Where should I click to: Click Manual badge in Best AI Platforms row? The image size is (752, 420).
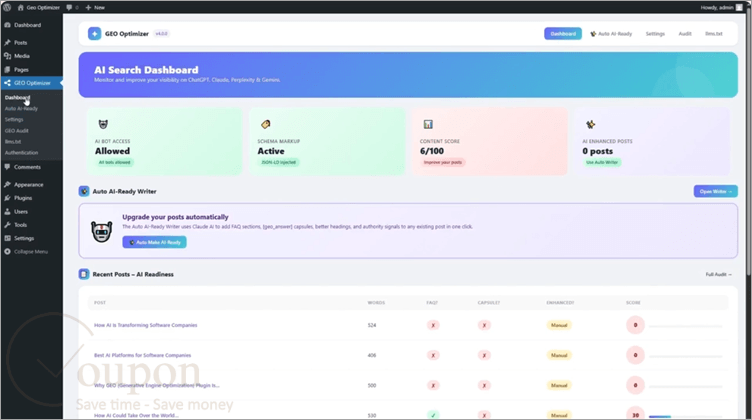[x=559, y=355]
